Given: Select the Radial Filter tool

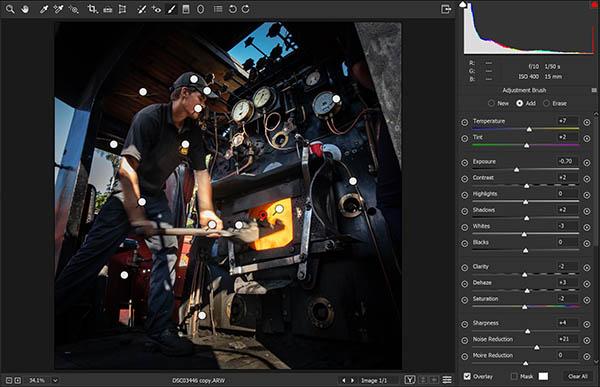Looking at the screenshot, I should pos(201,9).
